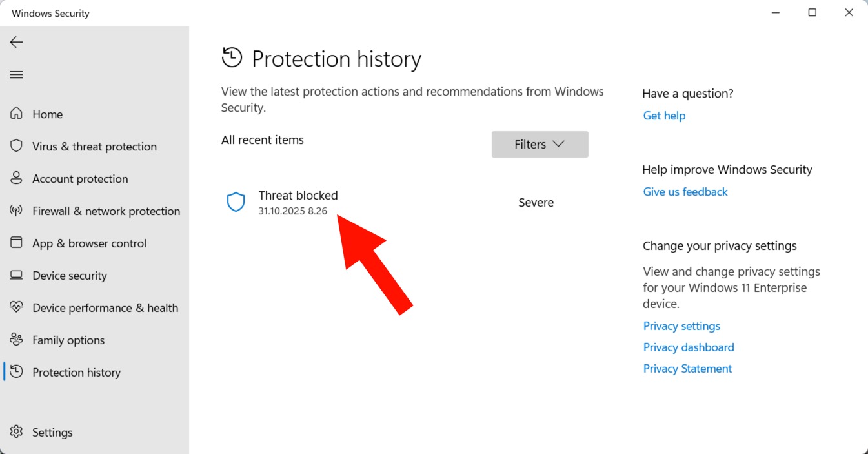The image size is (868, 454).
Task: Open Family options in sidebar
Action: pos(68,340)
